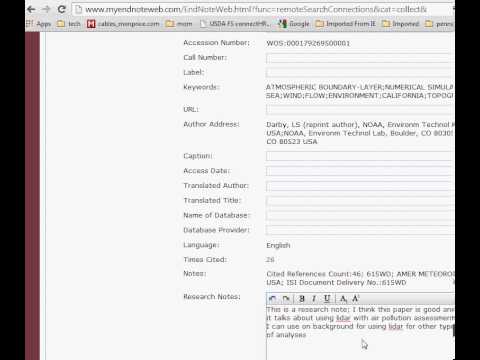Click the Author Address value starting Darby, LS

coord(360,133)
